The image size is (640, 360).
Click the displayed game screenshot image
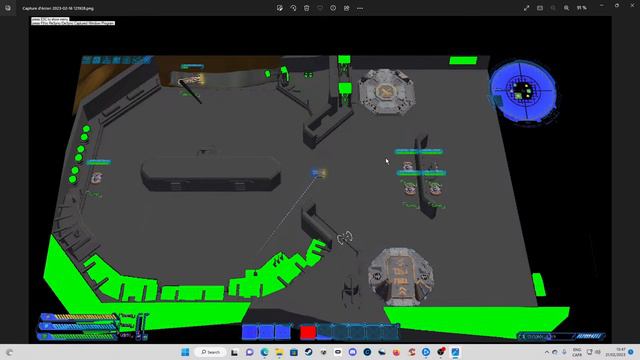(x=320, y=180)
